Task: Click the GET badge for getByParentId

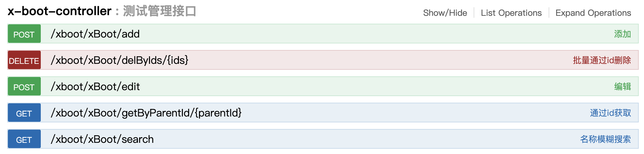Action: click(24, 113)
